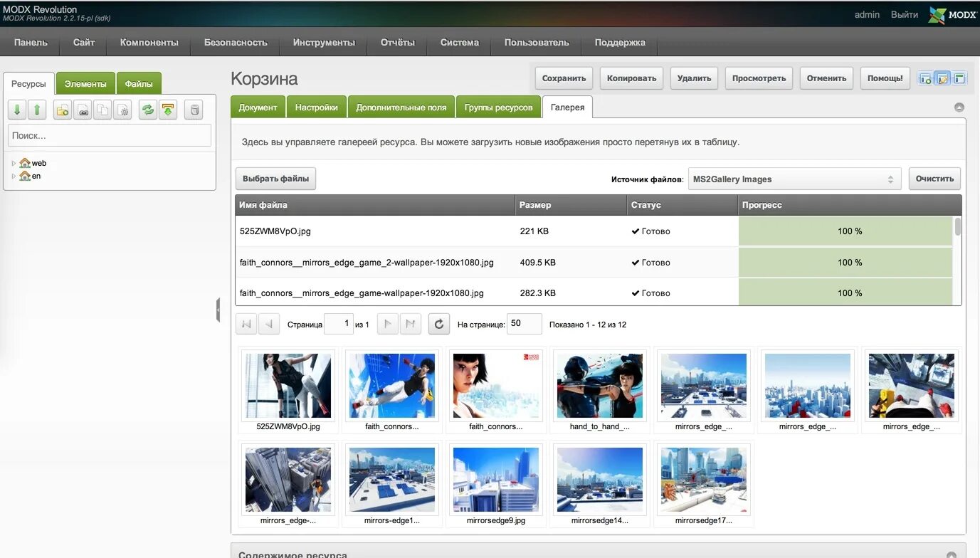Open the Поддержка menu
Screen dimensions: 980x558
coord(620,42)
